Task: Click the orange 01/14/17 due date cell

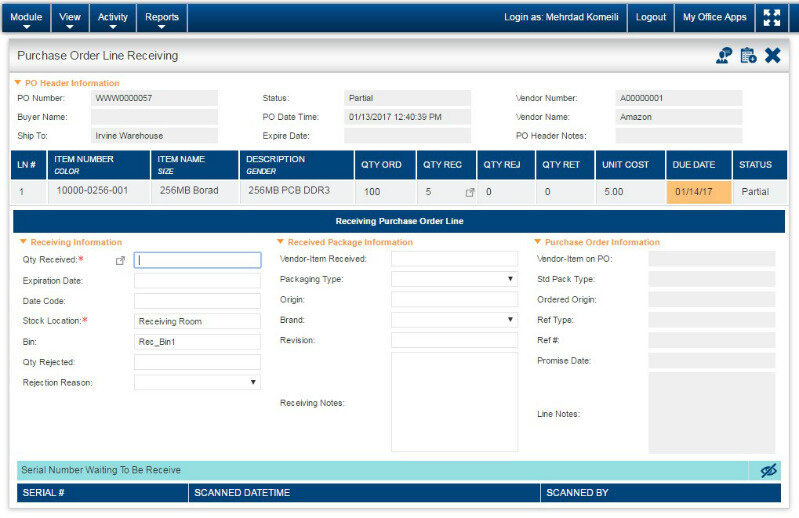Action: [696, 191]
